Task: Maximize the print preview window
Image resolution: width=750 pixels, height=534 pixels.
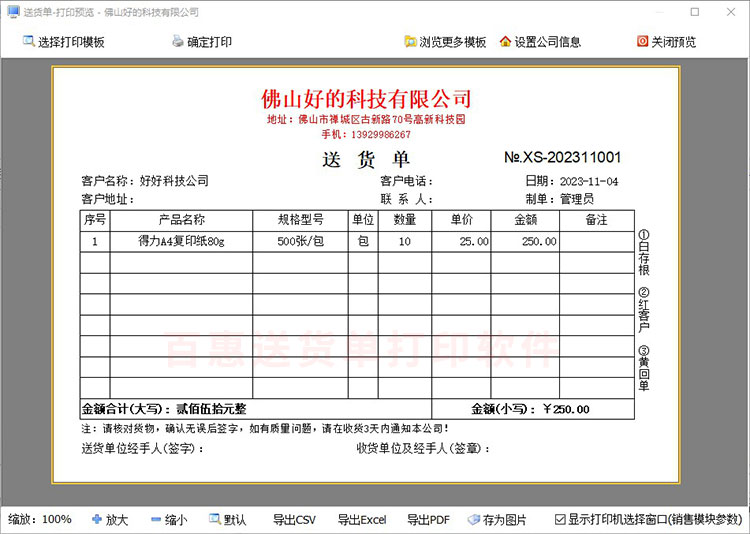Action: pos(695,12)
